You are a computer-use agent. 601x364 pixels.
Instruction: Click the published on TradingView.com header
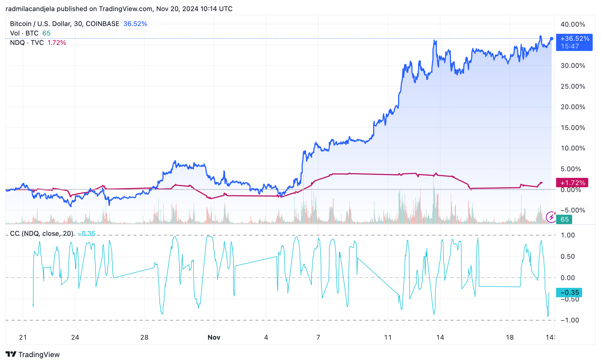click(119, 9)
